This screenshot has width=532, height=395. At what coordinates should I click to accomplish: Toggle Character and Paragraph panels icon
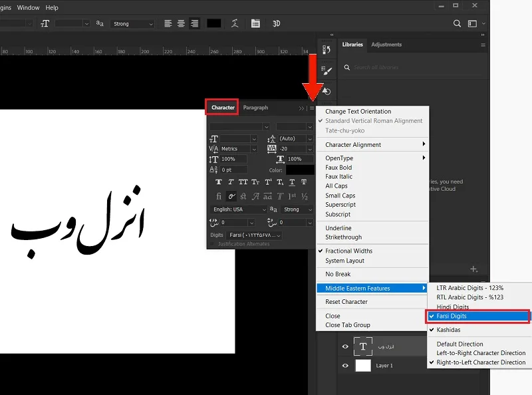click(x=255, y=23)
